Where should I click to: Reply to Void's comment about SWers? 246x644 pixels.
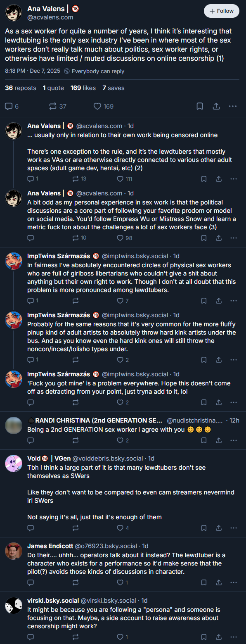30,528
